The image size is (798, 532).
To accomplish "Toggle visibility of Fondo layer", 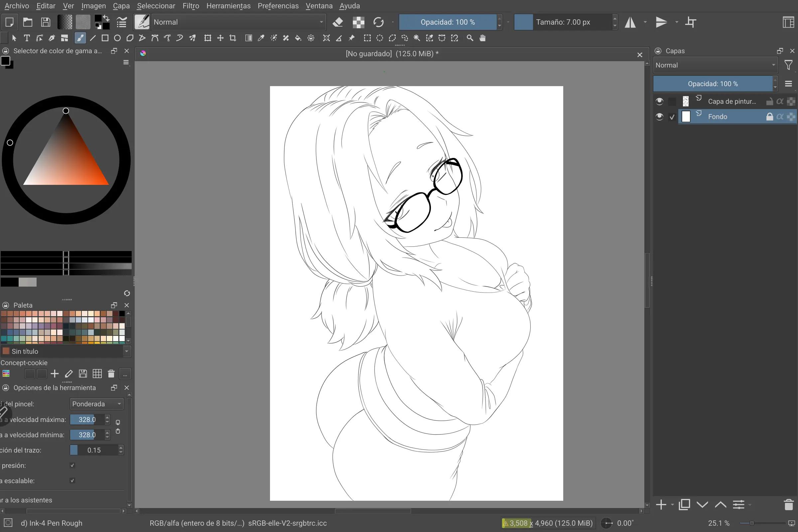I will pos(659,117).
